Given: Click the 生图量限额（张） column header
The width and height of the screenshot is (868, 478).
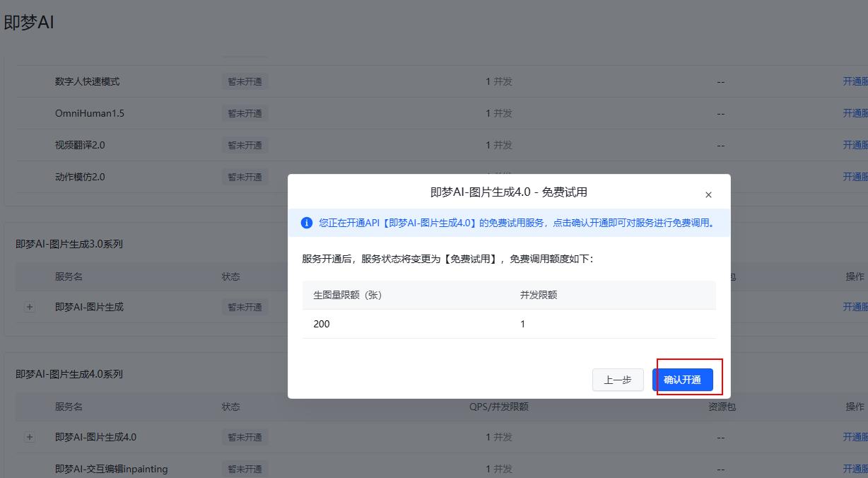Looking at the screenshot, I should click(348, 295).
